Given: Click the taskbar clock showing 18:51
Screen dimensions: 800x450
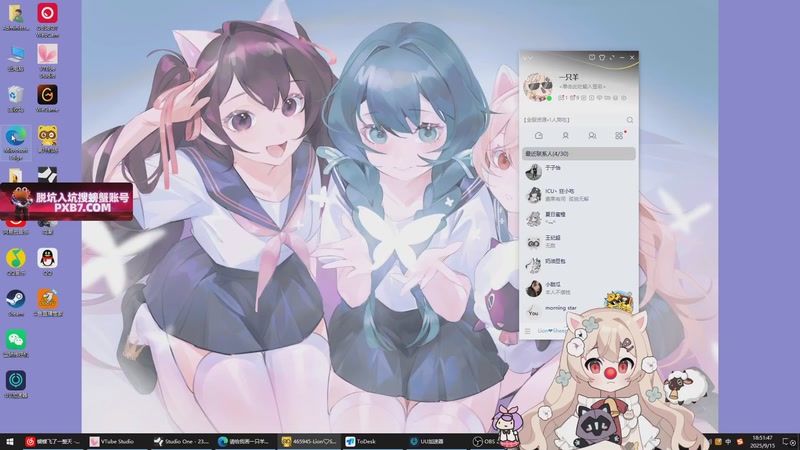Looking at the screenshot, I should (x=762, y=442).
